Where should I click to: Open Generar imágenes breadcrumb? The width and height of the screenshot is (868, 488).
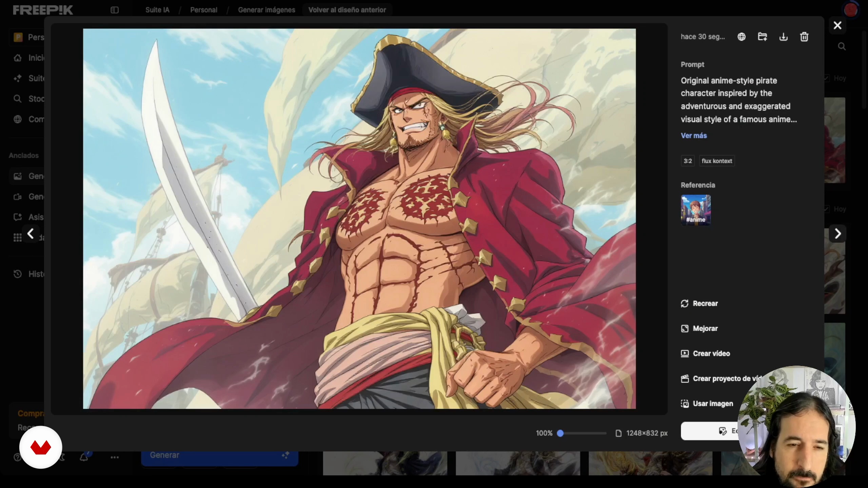(x=267, y=10)
